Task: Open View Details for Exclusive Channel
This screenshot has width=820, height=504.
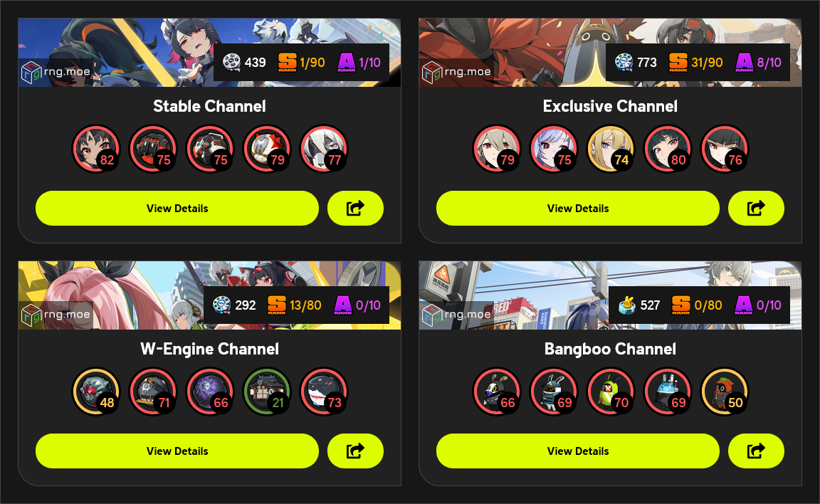Action: (578, 208)
